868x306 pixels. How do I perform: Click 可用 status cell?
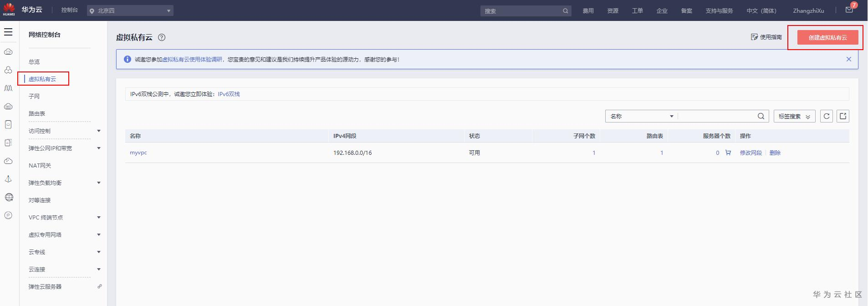(475, 153)
